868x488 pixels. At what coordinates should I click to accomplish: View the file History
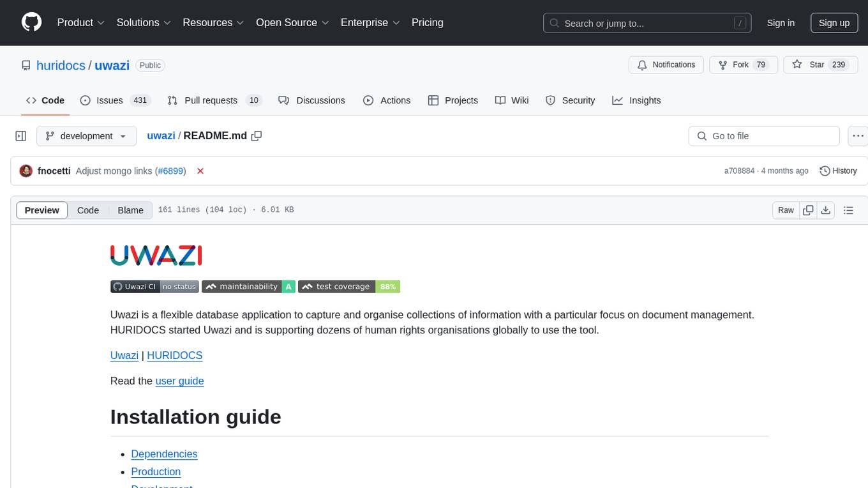point(838,171)
